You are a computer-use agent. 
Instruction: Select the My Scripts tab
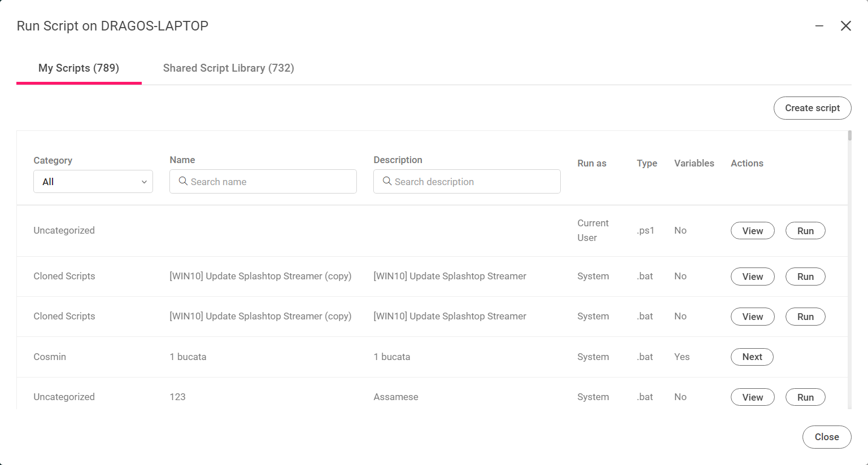[79, 68]
